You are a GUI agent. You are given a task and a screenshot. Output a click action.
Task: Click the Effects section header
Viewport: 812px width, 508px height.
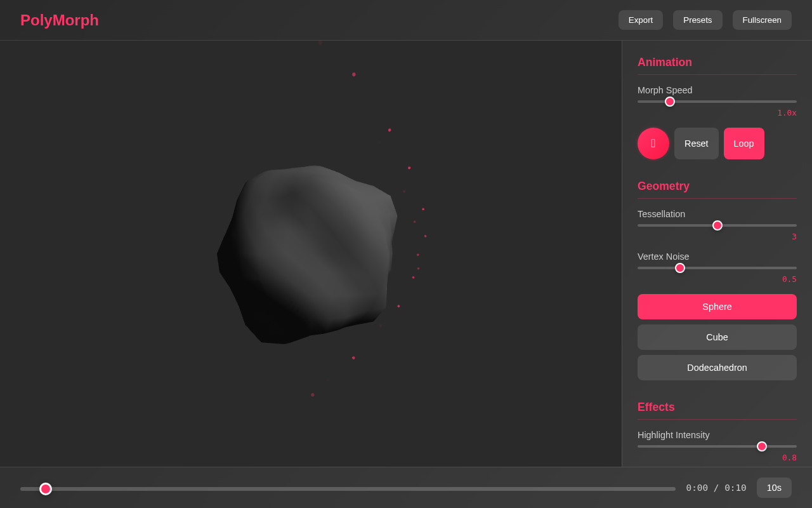click(x=656, y=407)
